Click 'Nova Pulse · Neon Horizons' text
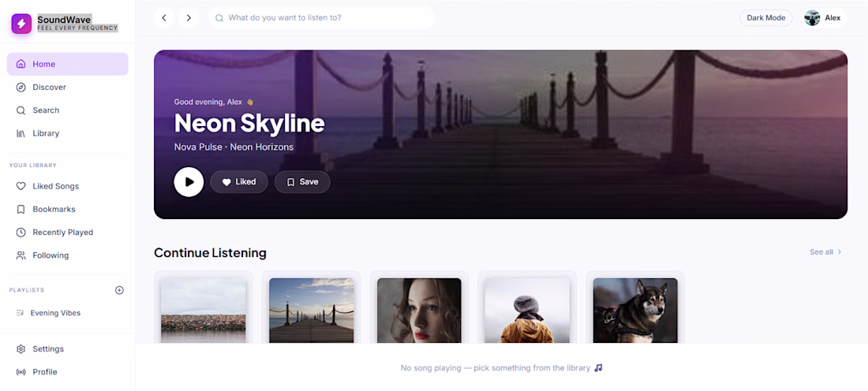868x391 pixels. [x=234, y=147]
